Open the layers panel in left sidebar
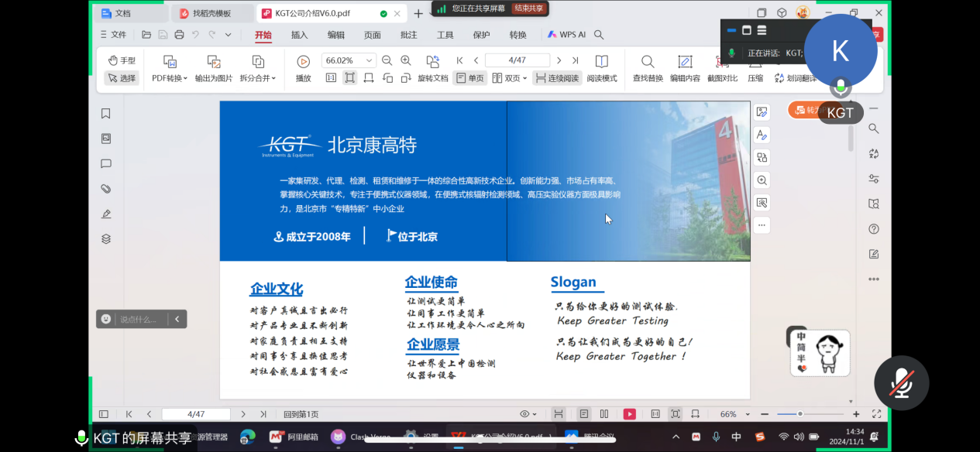Image resolution: width=980 pixels, height=452 pixels. 106,239
